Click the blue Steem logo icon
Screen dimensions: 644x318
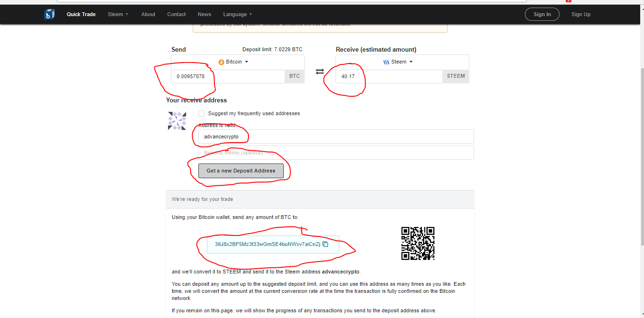(386, 62)
